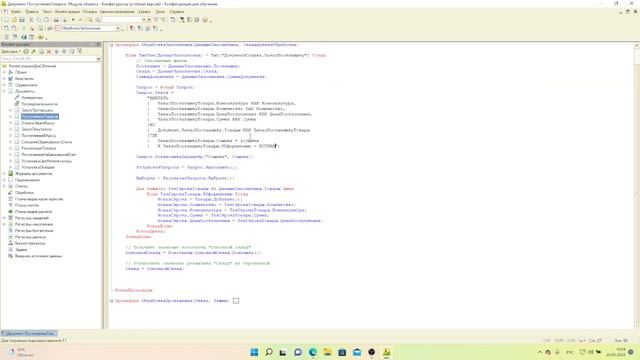Select the КонфигурацияДляОбучения root node
Viewport: 640px width, 360px height.
pyautogui.click(x=32, y=66)
